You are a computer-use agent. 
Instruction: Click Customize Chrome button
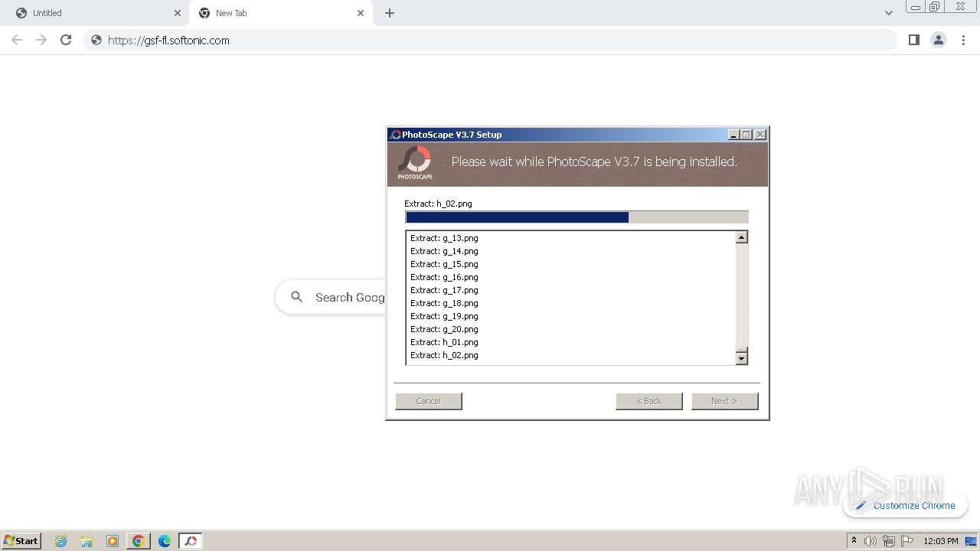click(x=906, y=505)
